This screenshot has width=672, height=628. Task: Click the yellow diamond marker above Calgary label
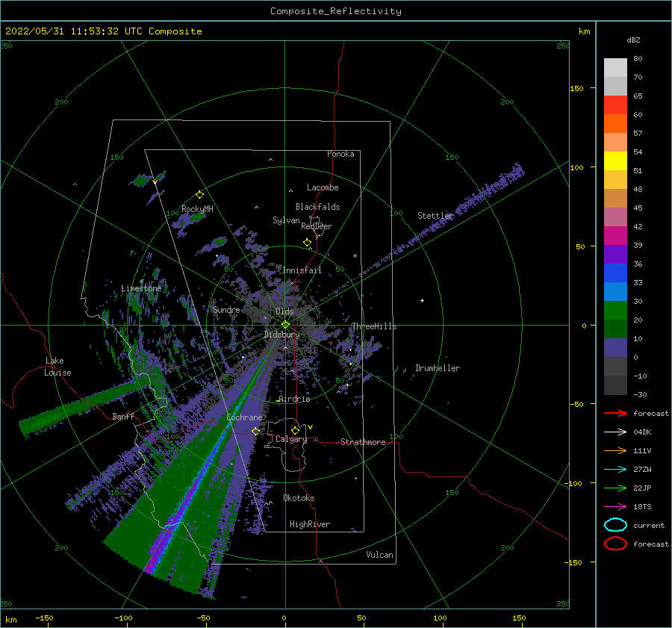[295, 430]
